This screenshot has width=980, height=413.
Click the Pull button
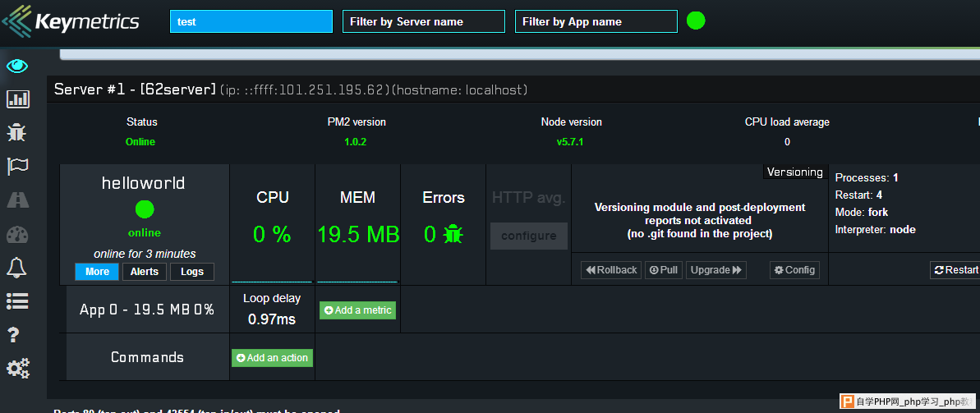(664, 270)
